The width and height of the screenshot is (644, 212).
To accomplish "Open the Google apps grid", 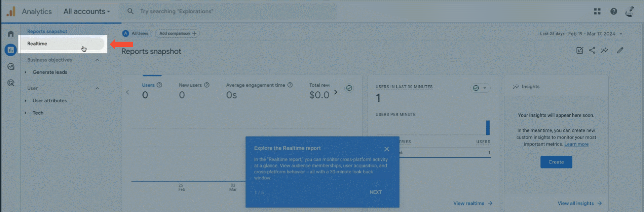I will (597, 11).
